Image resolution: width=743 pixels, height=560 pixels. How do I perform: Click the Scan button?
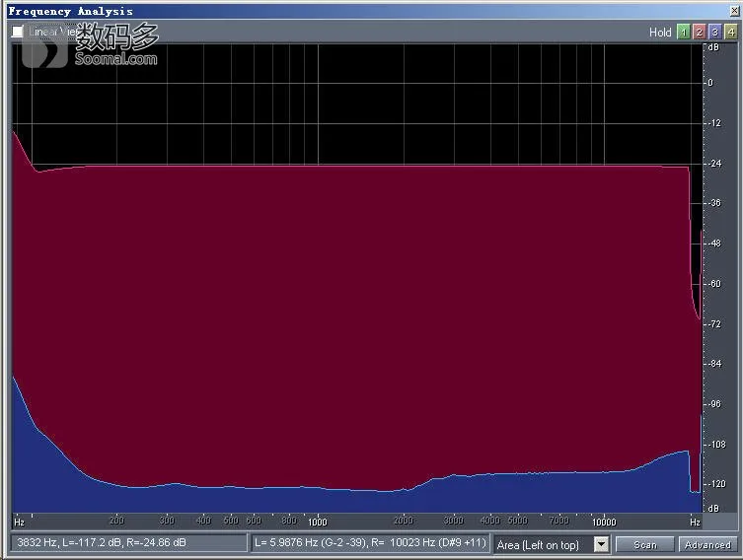click(644, 544)
